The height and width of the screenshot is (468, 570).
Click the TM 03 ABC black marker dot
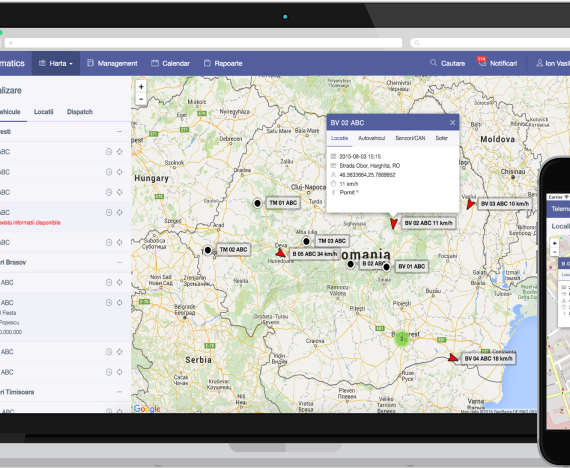pos(306,241)
